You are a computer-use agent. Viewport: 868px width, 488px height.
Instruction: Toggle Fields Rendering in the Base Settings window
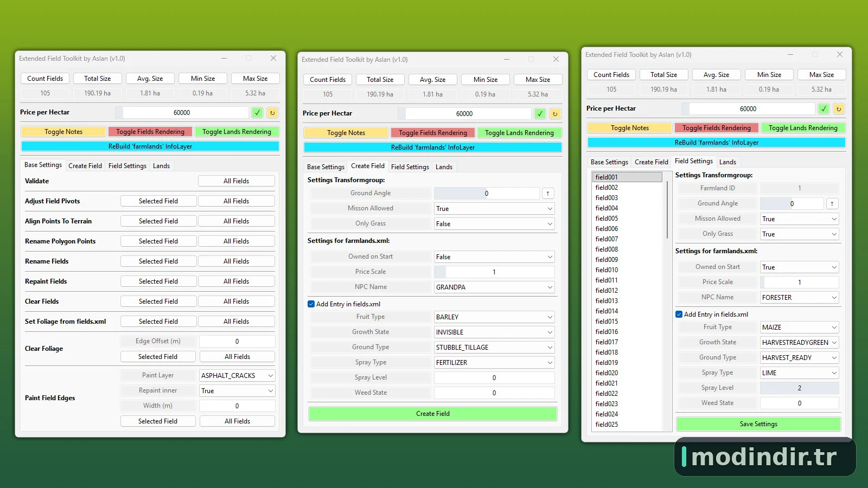150,132
